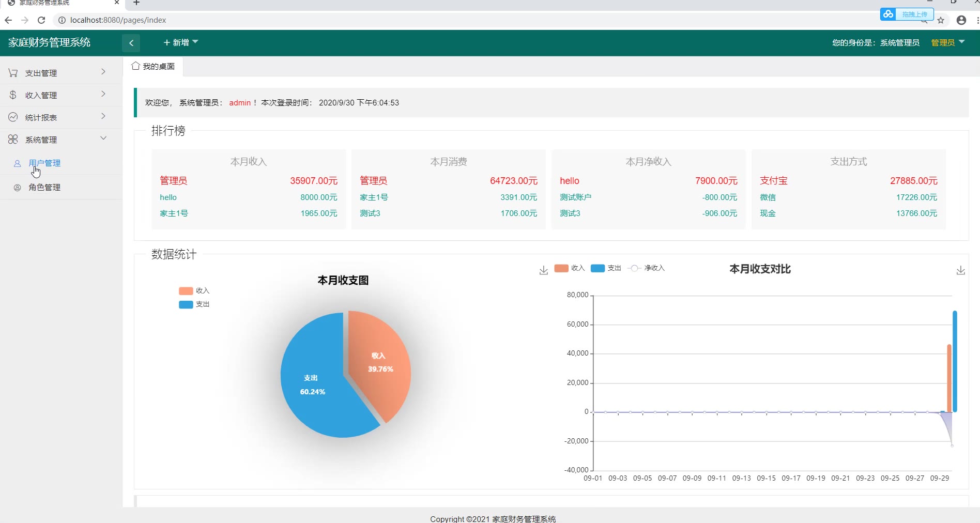Expand the 统计报表 sidebar menu
Screen dimensions: 980x523
tap(61, 117)
